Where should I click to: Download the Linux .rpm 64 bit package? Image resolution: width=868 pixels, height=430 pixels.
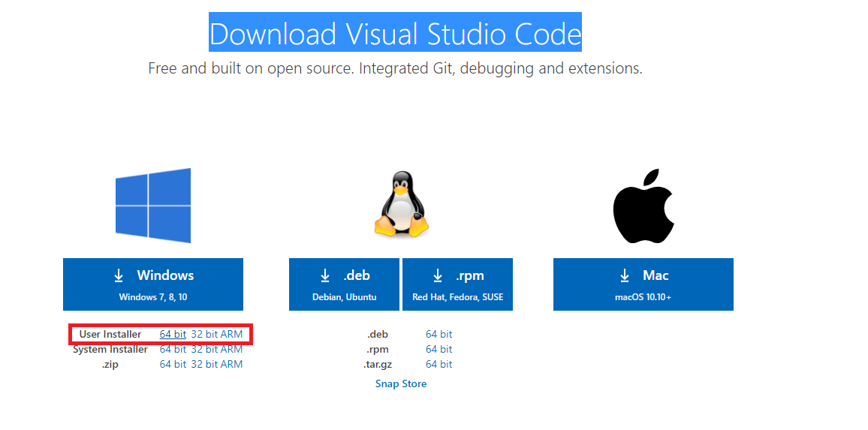(x=439, y=349)
